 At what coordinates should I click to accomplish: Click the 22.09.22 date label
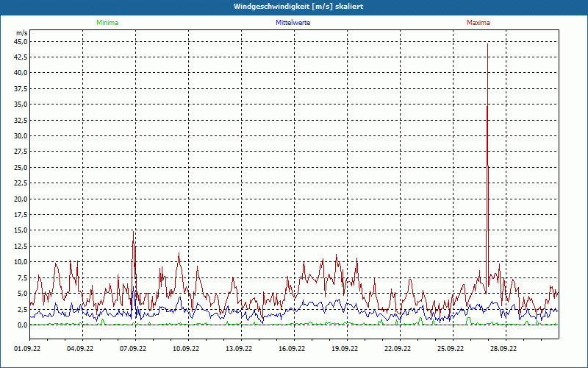tap(398, 349)
